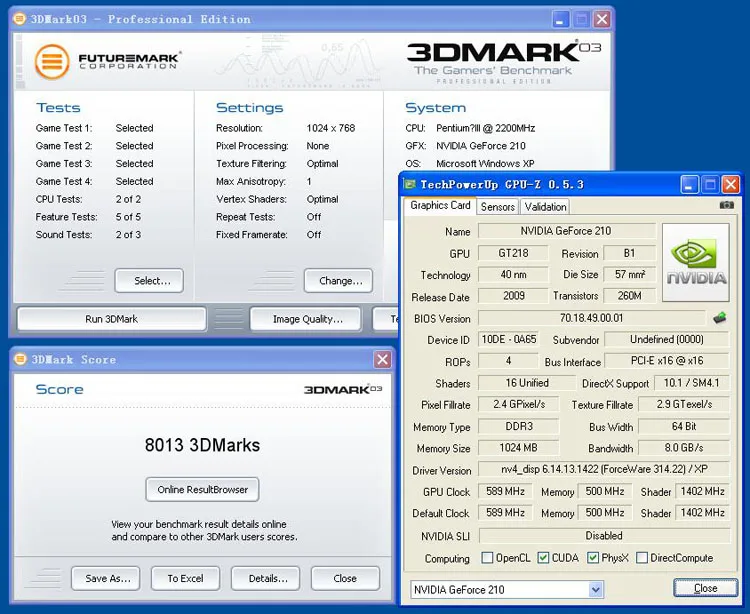Click the Texture Fillrate value 2.9 GTexel/s
750x614 pixels.
pyautogui.click(x=684, y=405)
